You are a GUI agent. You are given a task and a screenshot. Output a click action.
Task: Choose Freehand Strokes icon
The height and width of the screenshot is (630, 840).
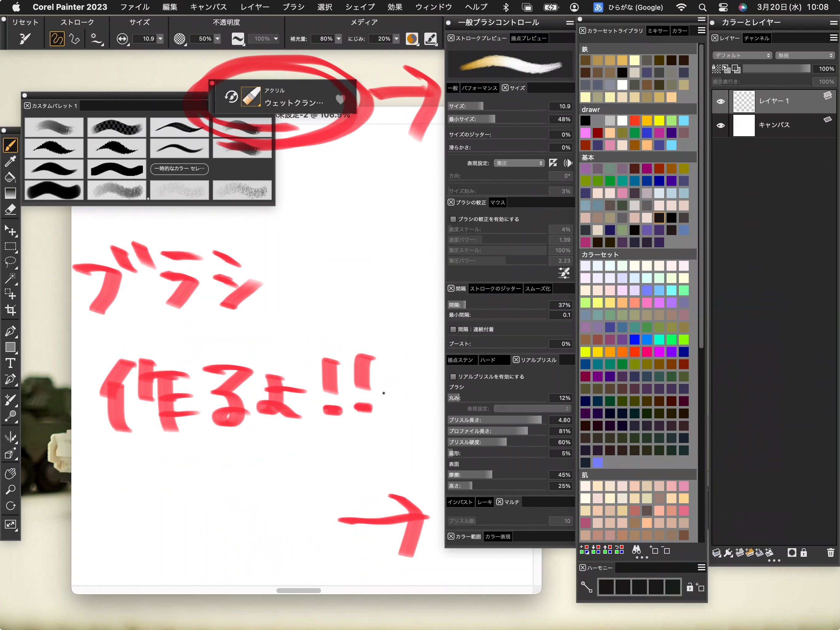coord(57,39)
